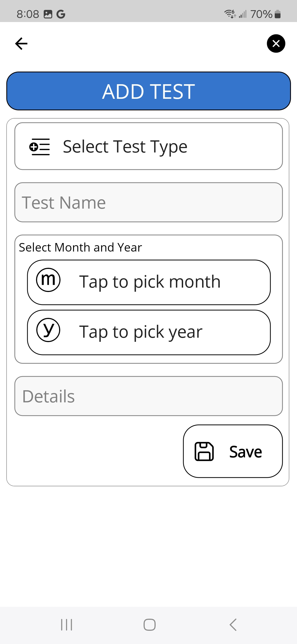Close the Add Test screen
The width and height of the screenshot is (297, 644).
point(276,43)
